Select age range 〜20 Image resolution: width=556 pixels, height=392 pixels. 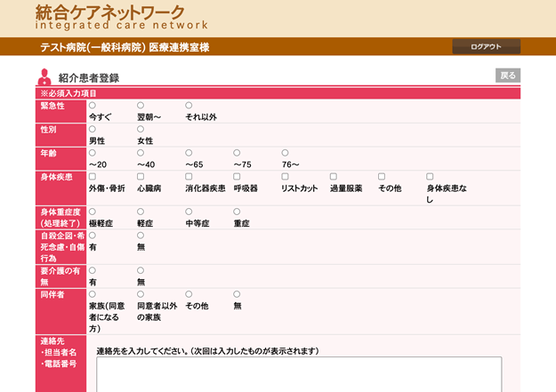click(93, 153)
